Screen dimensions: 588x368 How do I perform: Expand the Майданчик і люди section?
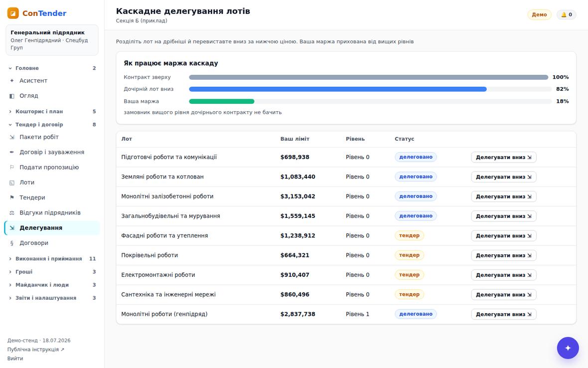pos(52,285)
